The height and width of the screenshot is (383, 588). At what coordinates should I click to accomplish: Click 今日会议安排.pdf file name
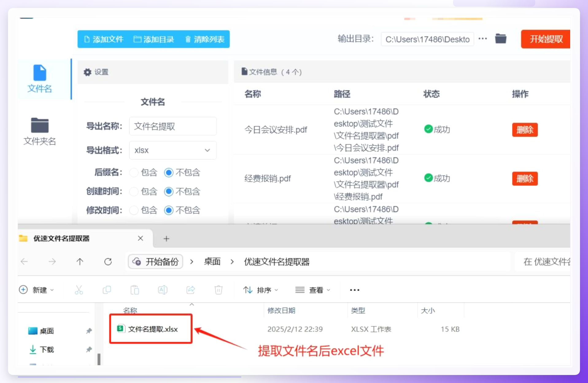pyautogui.click(x=276, y=130)
